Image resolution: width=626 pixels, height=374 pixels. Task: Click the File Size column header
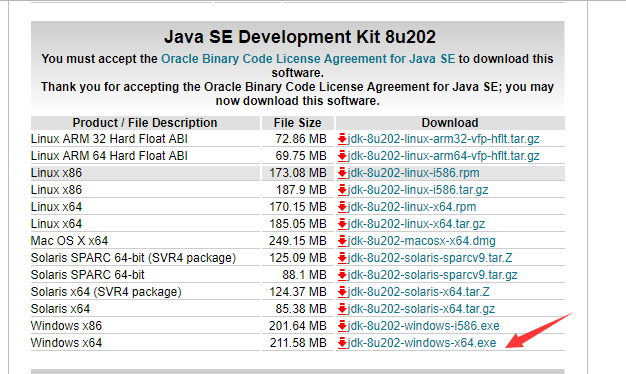pos(297,123)
